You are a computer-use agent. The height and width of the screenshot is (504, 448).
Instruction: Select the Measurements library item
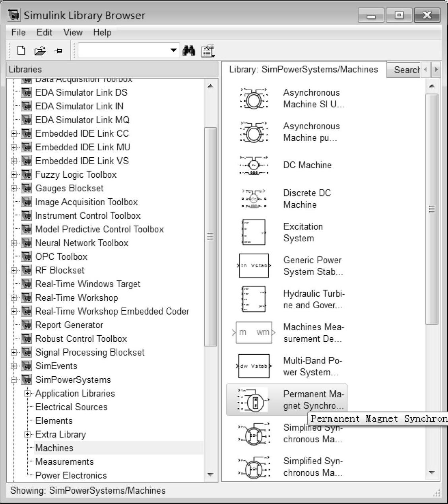coord(64,462)
